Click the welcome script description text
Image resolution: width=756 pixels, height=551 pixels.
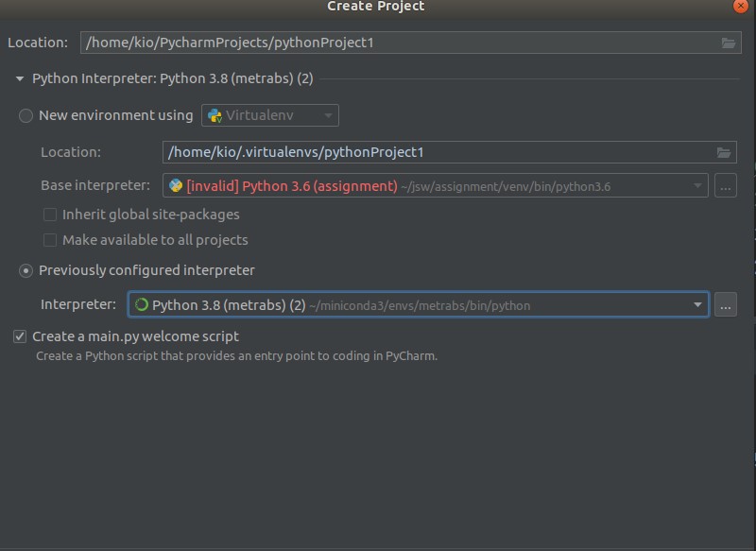tap(237, 356)
